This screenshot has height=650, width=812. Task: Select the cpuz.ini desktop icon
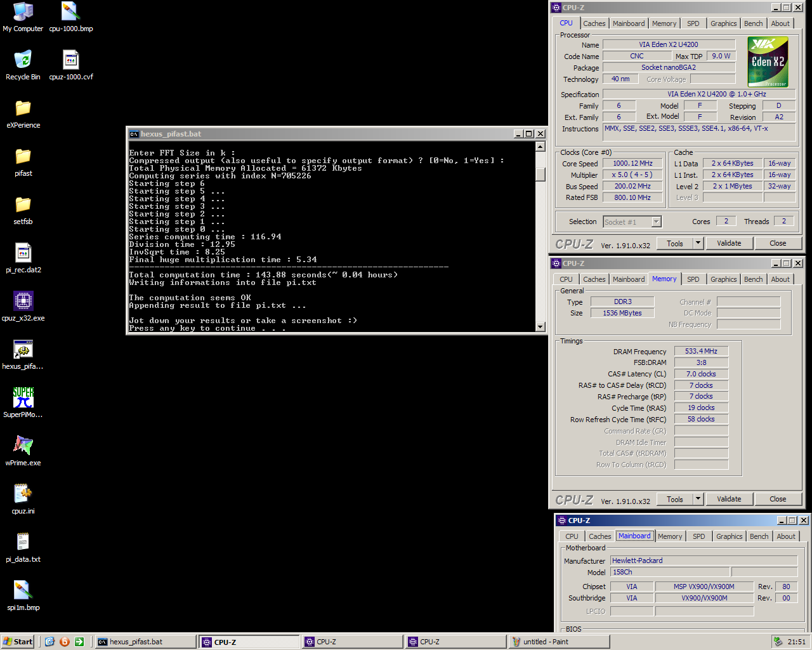click(x=23, y=500)
